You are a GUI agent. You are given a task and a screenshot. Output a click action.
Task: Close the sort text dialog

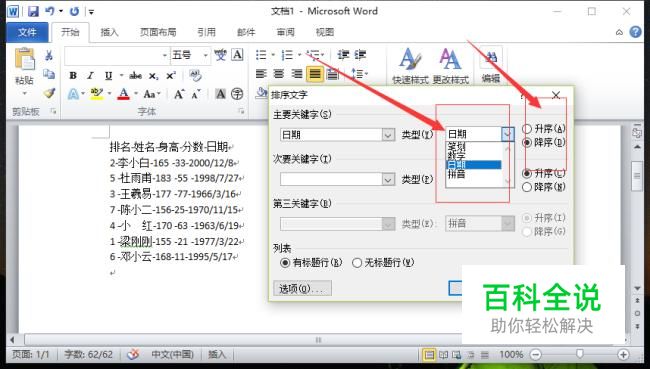[556, 95]
